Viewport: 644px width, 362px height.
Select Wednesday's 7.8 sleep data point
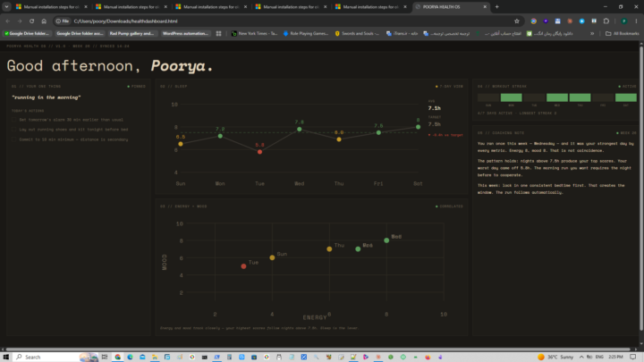(300, 130)
